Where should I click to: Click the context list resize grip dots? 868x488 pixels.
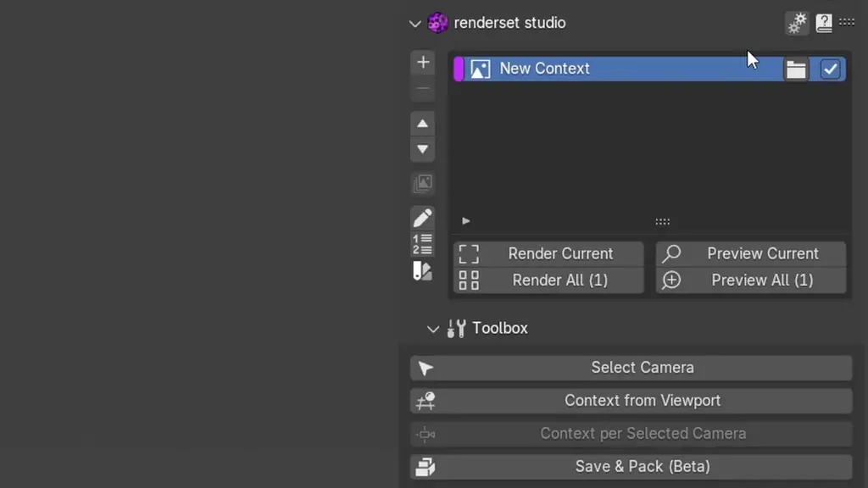[x=663, y=222]
